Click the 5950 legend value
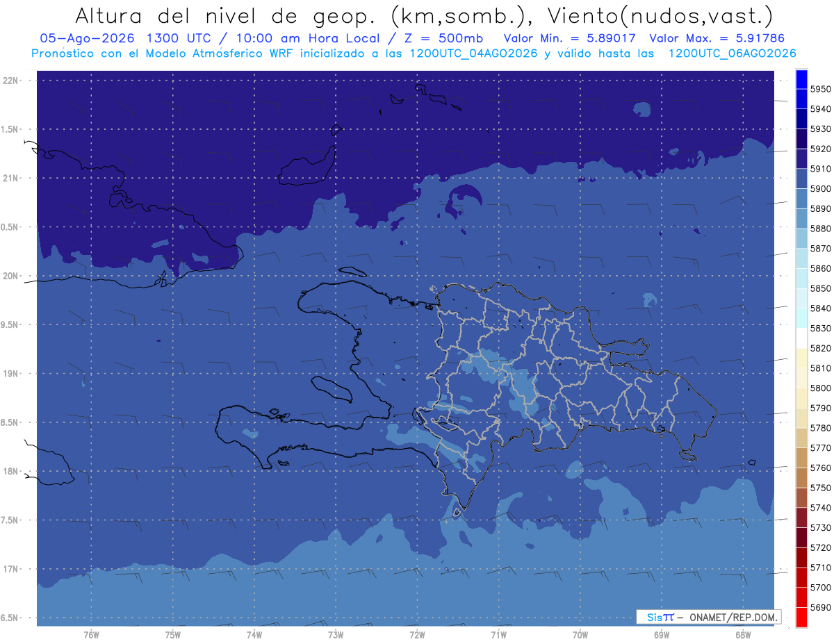 click(x=821, y=90)
